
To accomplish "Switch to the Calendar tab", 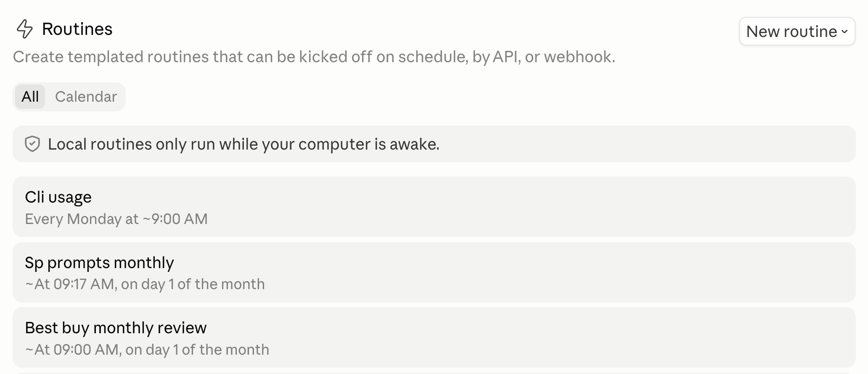I will [86, 97].
